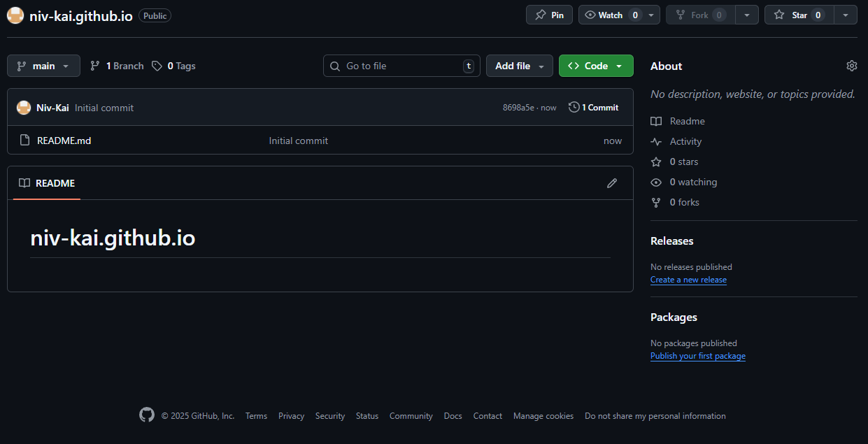868x444 pixels.
Task: Open the Releases heading link
Action: pyautogui.click(x=672, y=241)
